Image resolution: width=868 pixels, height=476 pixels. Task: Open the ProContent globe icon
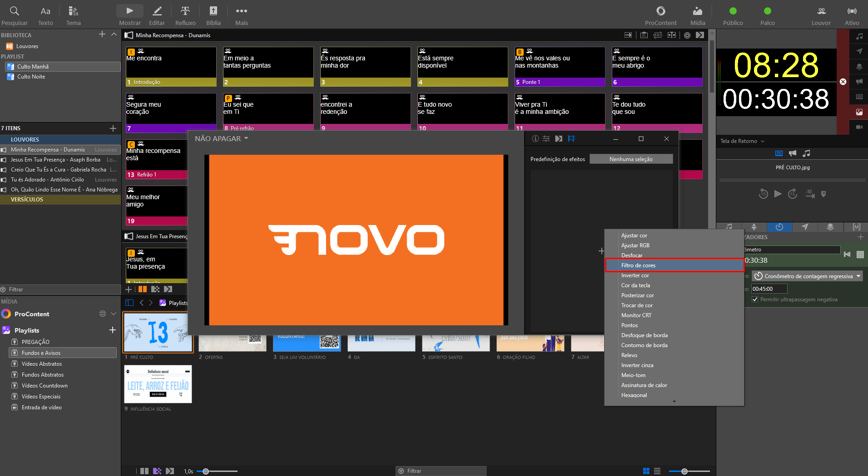coord(103,314)
